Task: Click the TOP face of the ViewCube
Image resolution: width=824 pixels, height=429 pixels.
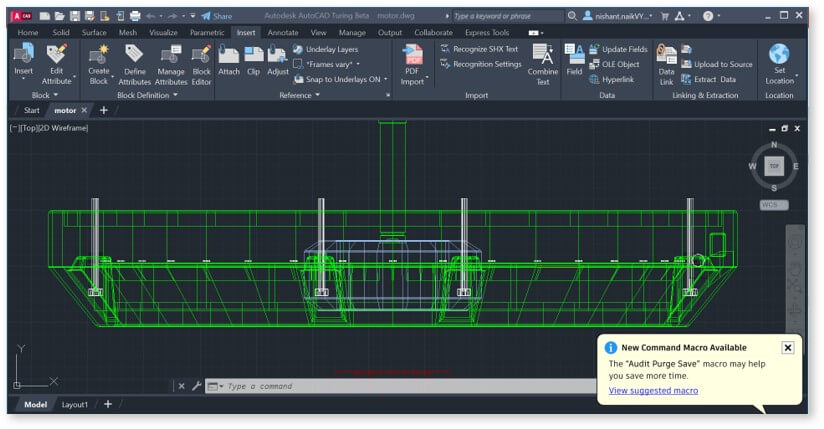Action: (x=773, y=166)
